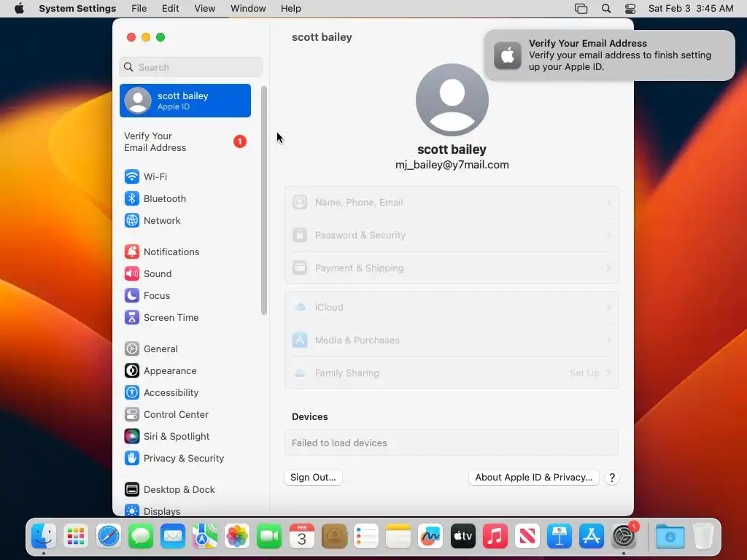Open Launchpad from the Dock
The width and height of the screenshot is (747, 560).
pos(76,536)
